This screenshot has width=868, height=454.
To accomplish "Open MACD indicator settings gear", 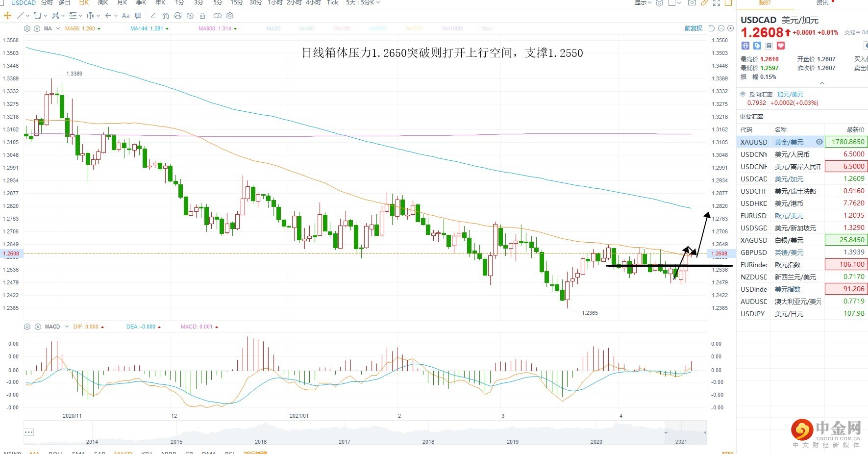I will (x=27, y=327).
